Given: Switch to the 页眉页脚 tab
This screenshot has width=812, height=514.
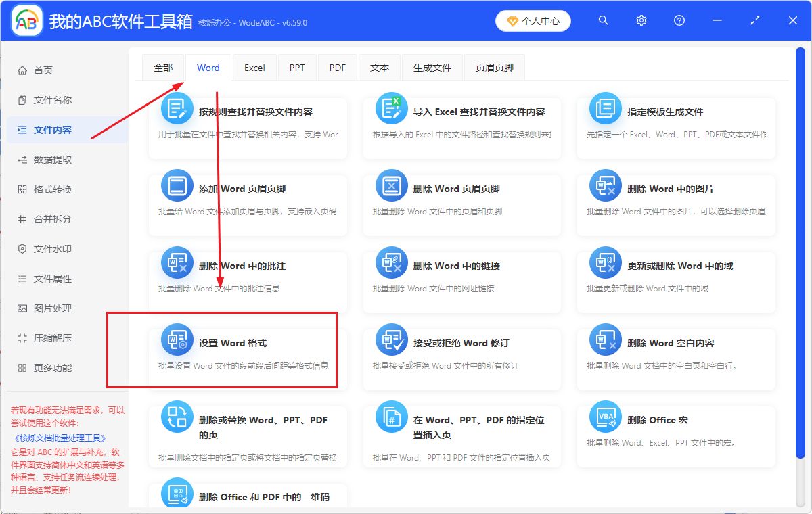Looking at the screenshot, I should (494, 67).
